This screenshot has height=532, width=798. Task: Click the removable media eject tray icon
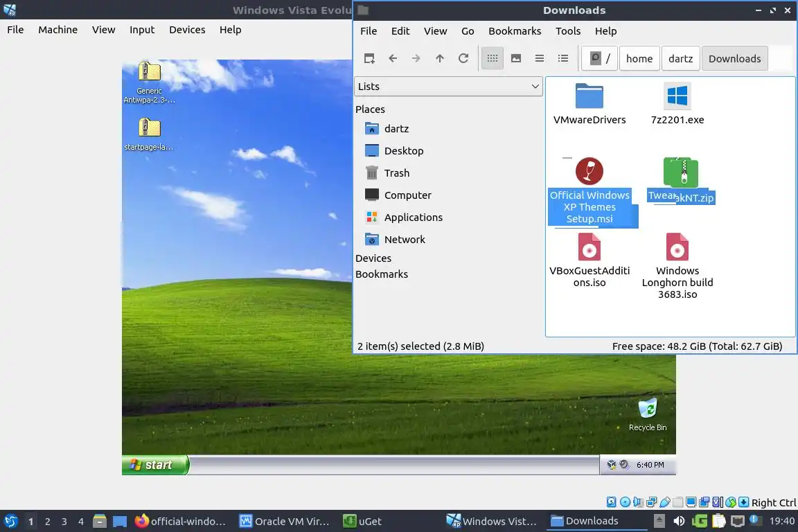click(659, 522)
